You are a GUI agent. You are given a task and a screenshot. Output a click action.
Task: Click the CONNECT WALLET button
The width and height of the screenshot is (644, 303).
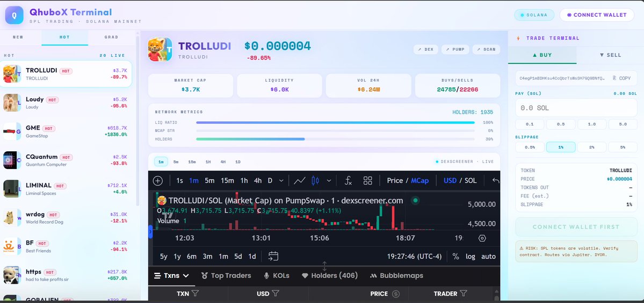coord(597,15)
